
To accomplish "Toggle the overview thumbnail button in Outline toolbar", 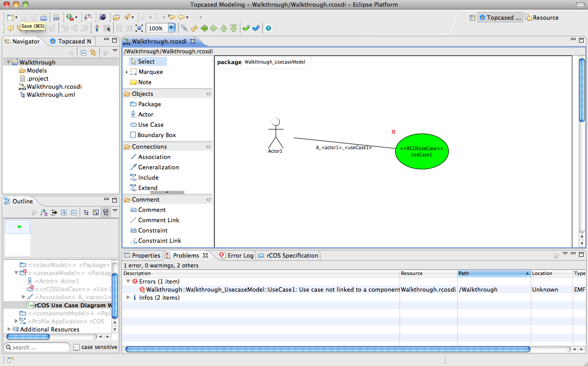I will [x=96, y=213].
